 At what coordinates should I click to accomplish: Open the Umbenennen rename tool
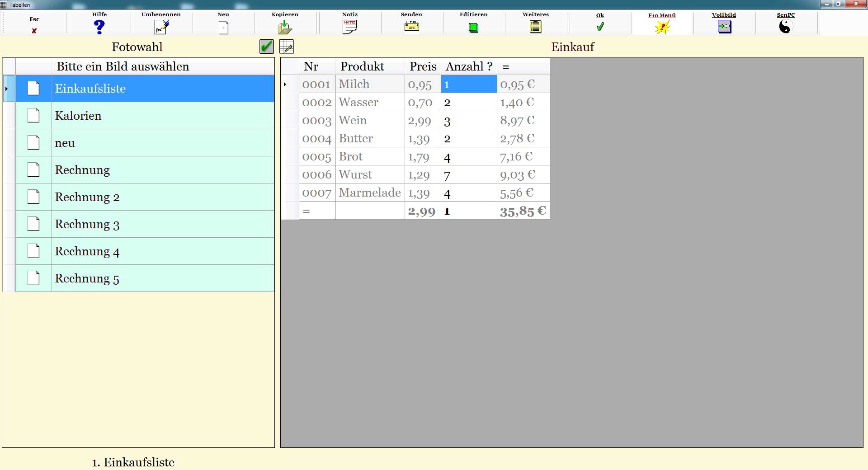click(x=161, y=27)
